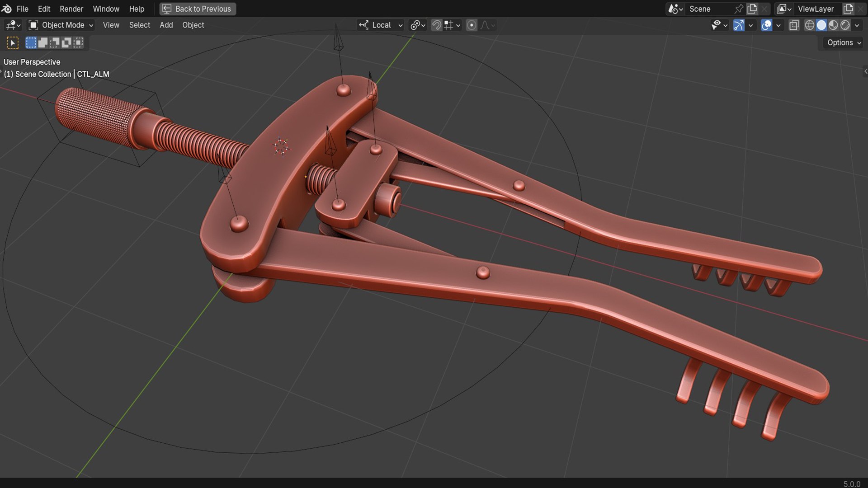Open the transform pivot point dropdown

[417, 25]
